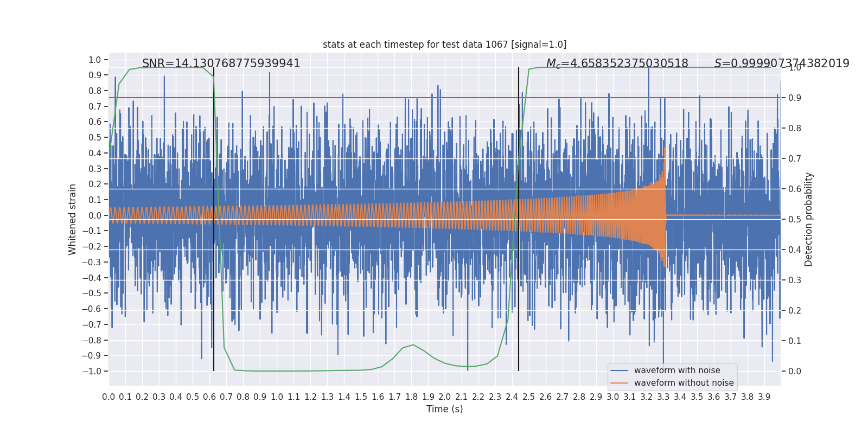Image resolution: width=868 pixels, height=434 pixels.
Task: Click the blue line sample in the legend
Action: pos(619,371)
